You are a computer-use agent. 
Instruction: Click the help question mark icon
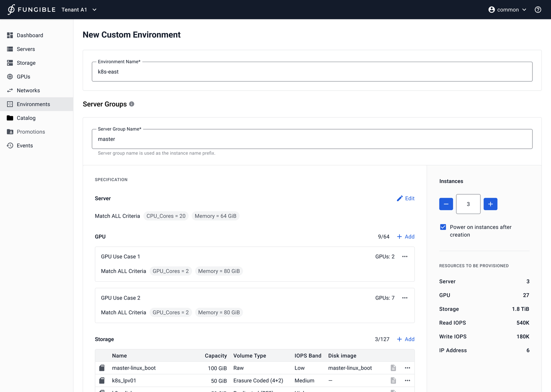coord(538,10)
